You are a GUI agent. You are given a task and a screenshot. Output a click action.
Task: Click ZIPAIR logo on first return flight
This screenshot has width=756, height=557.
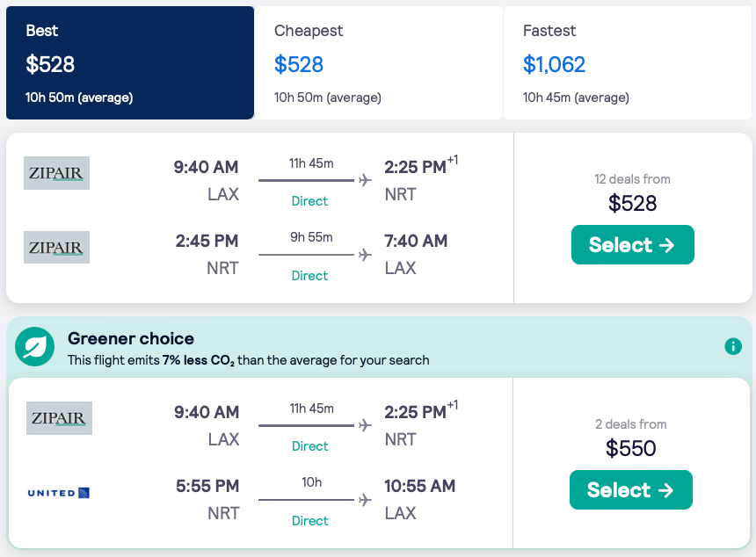pos(57,248)
